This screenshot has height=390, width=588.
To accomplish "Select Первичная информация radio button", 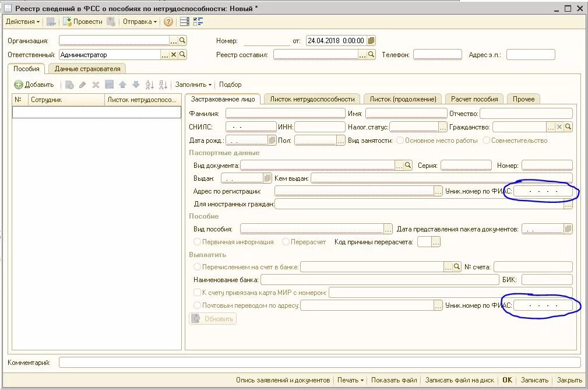I will pos(197,242).
